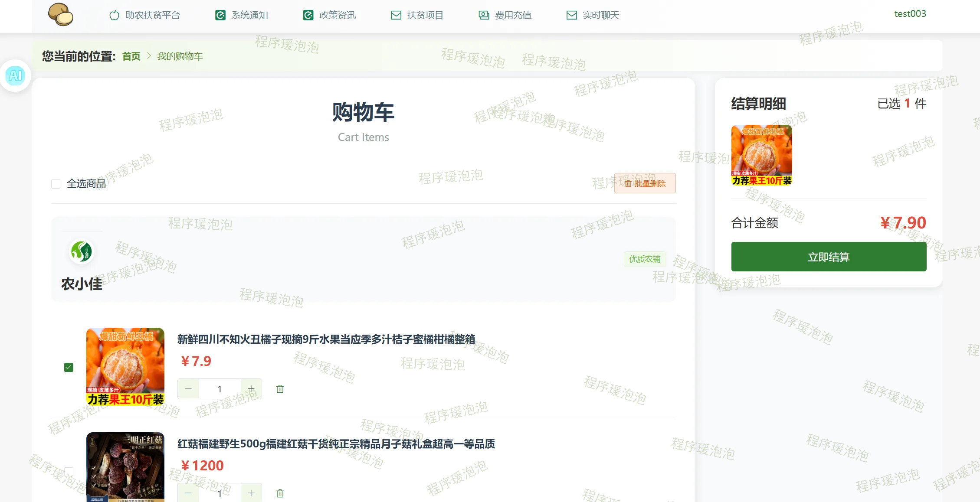Viewport: 980px width, 502px height.
Task: Toggle the 全选商品 select-all checkbox
Action: (56, 184)
